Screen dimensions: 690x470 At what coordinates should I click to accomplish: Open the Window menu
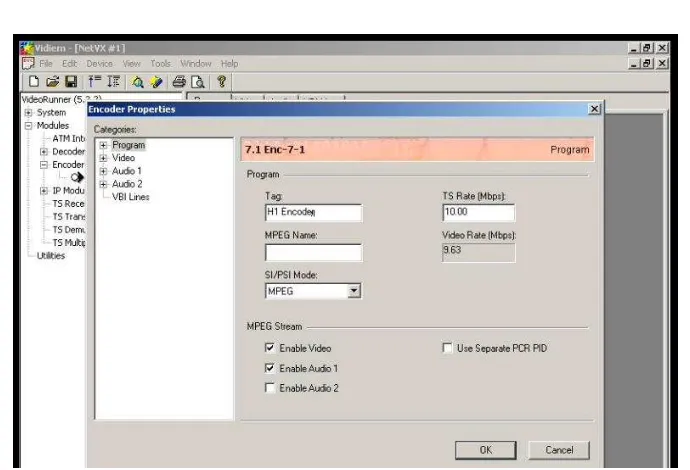coord(196,64)
